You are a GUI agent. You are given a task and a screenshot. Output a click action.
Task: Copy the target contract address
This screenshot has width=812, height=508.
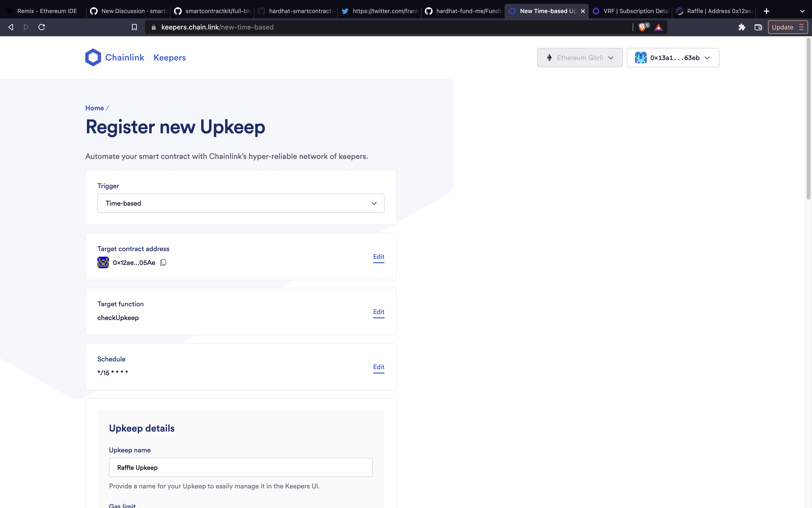(x=163, y=262)
